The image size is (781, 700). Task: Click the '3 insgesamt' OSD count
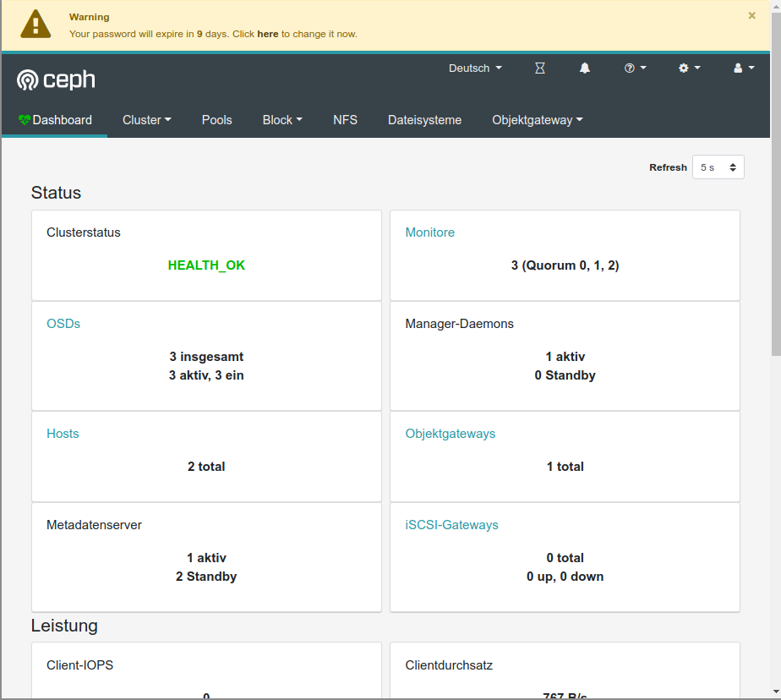coord(206,357)
